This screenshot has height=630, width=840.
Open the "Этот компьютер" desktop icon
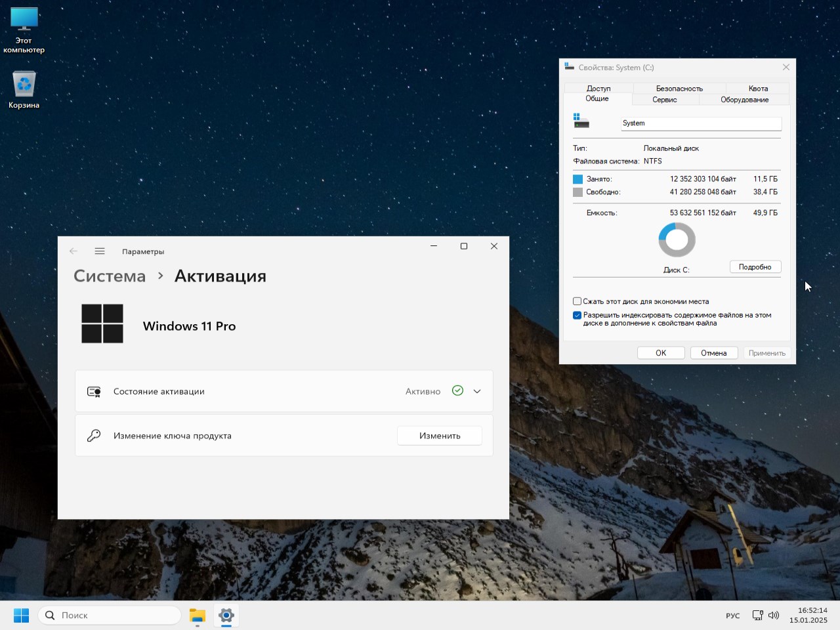tap(24, 30)
